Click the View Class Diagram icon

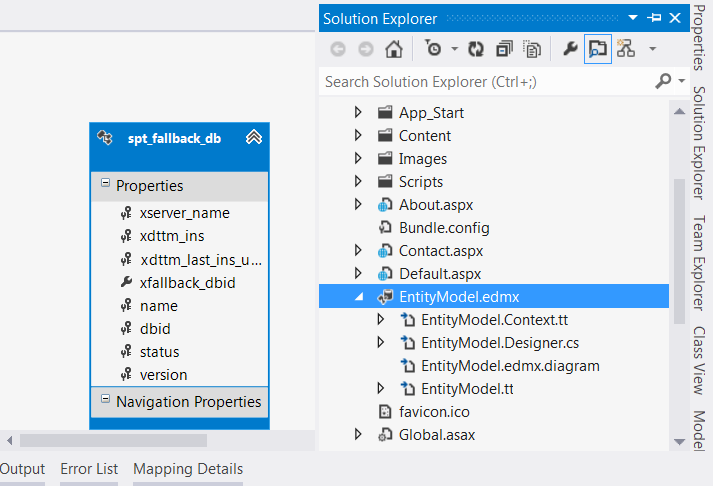pyautogui.click(x=626, y=48)
